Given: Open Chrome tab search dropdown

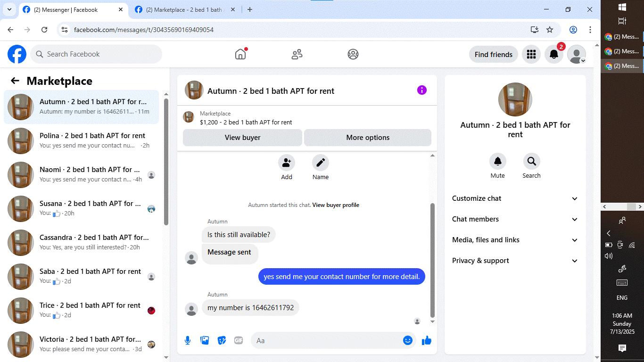Looking at the screenshot, I should 9,9.
